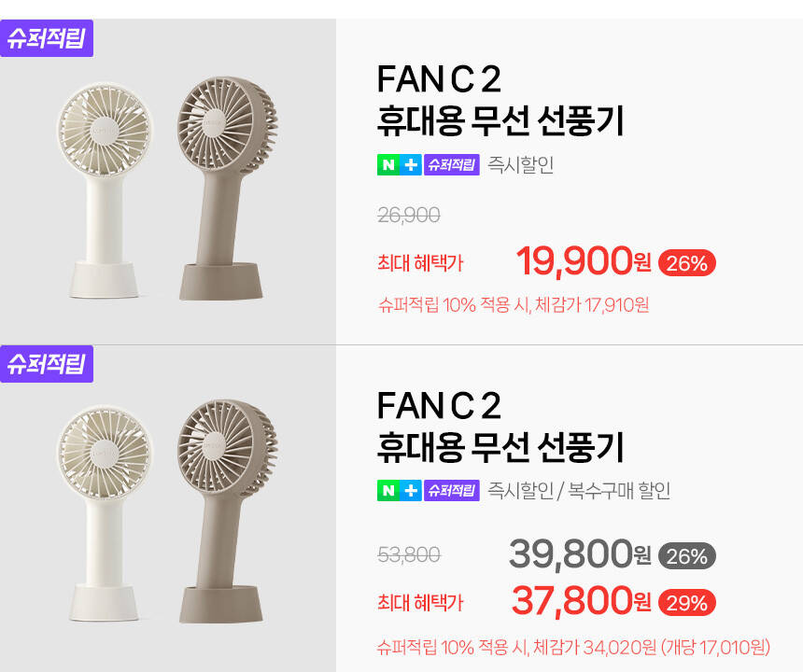Click the 즉시할인 / 복수구매 할인 label

[x=579, y=491]
